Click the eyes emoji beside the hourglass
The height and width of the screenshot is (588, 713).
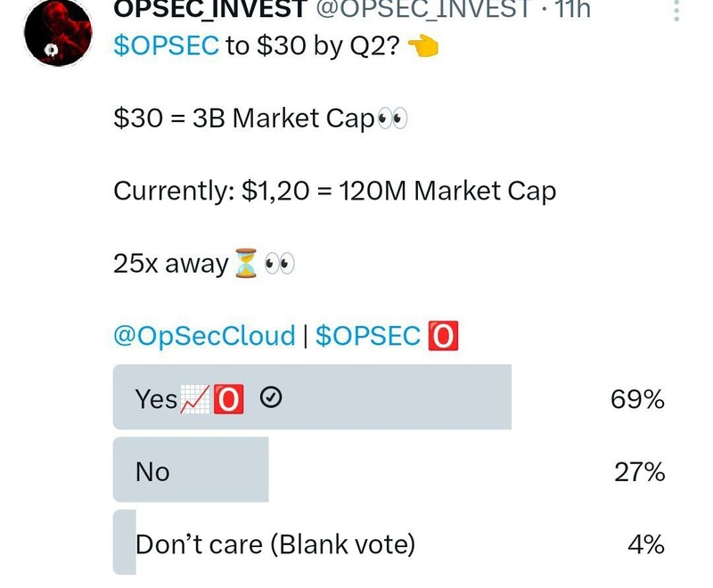[279, 264]
